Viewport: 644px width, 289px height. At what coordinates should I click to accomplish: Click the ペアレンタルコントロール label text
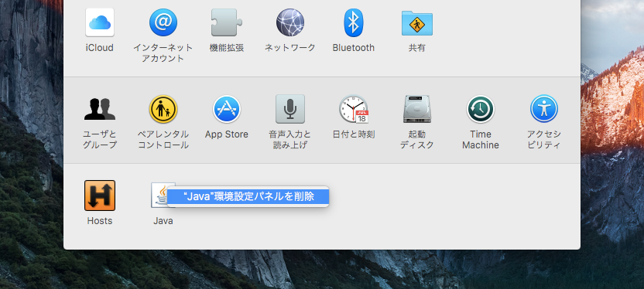(163, 140)
